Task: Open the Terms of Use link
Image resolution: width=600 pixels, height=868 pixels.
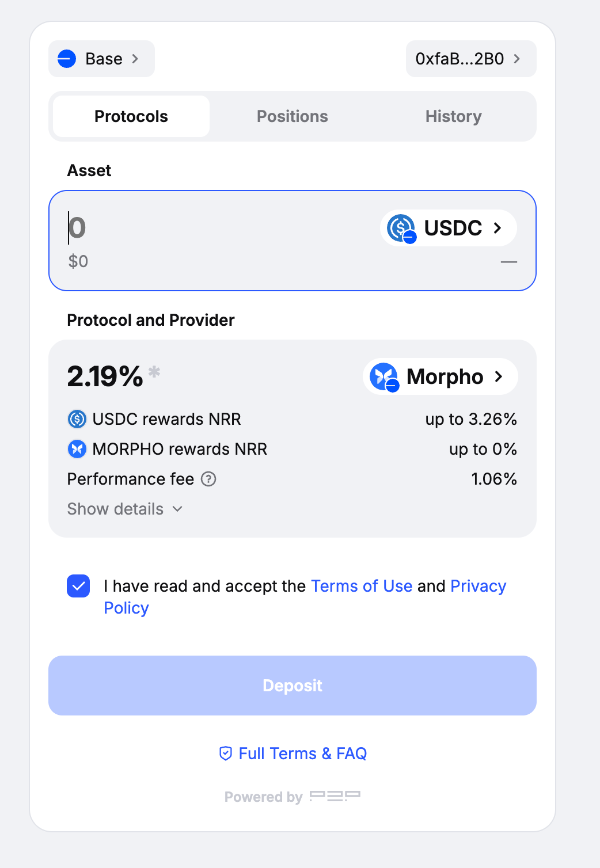Action: pyautogui.click(x=362, y=586)
